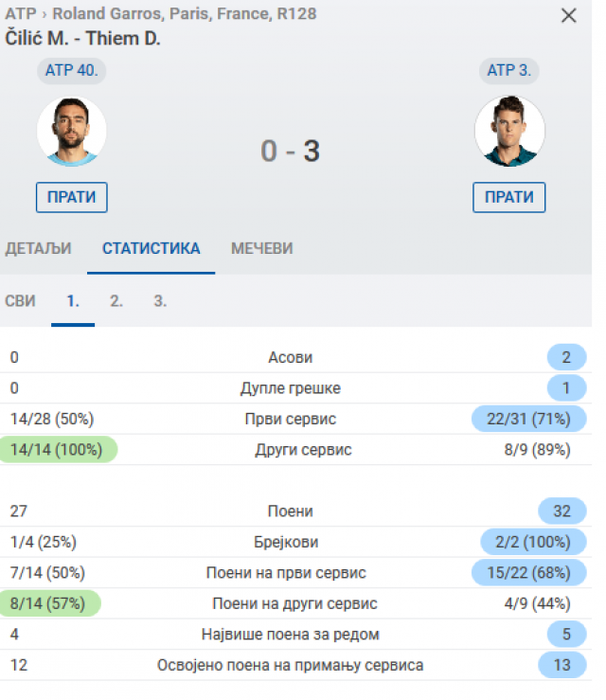
Task: Click the ATP 40. ranking badge
Action: pyautogui.click(x=72, y=70)
